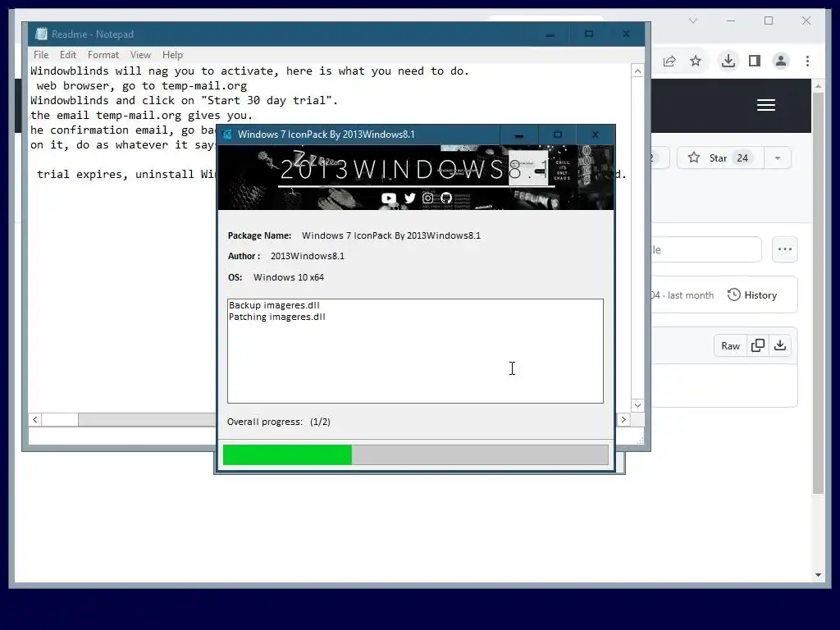Click the IconPack installer title bar icon
The image size is (840, 630).
(227, 135)
